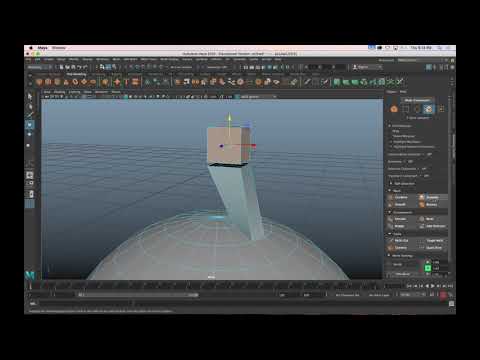Expand the Soft Selection section
The image size is (480, 360).
coord(391,183)
